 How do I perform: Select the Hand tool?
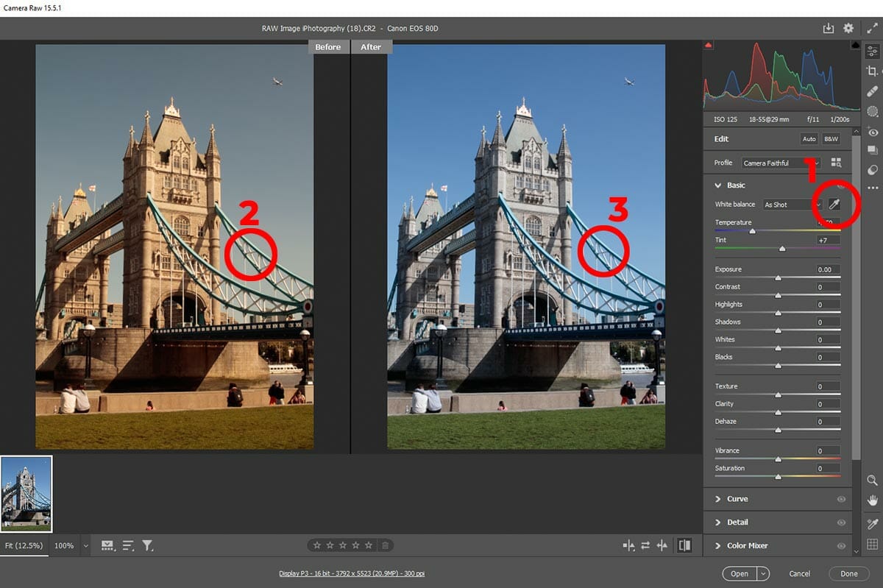click(873, 500)
